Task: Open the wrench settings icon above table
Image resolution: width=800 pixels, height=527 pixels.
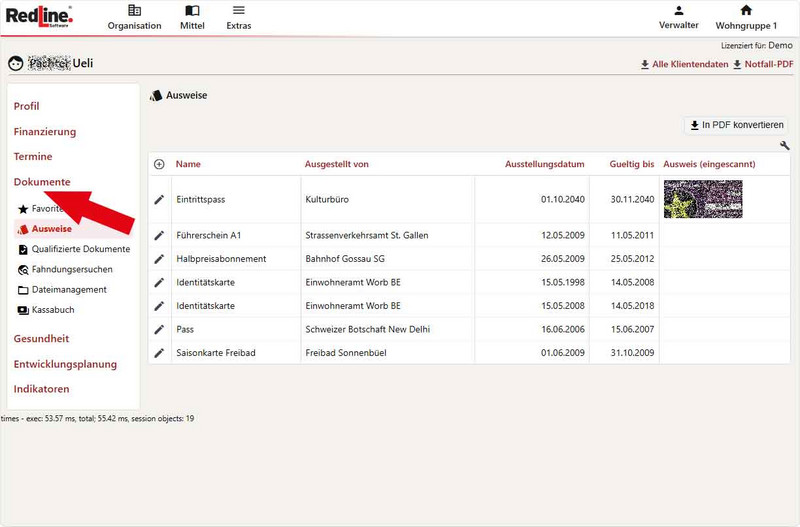Action: coord(784,146)
